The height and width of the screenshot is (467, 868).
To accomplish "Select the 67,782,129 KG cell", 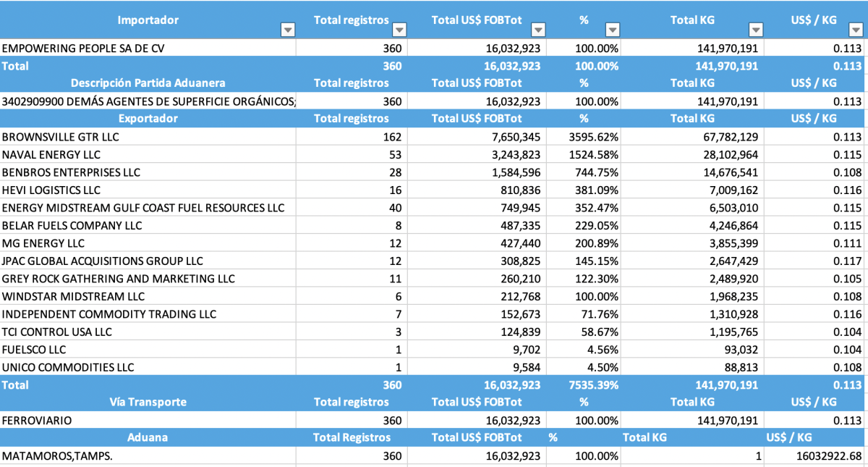I will [x=693, y=137].
